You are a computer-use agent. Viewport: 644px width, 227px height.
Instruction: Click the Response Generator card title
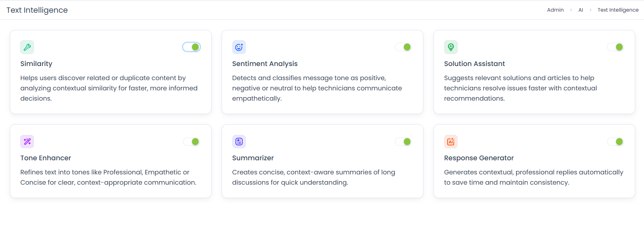(479, 158)
